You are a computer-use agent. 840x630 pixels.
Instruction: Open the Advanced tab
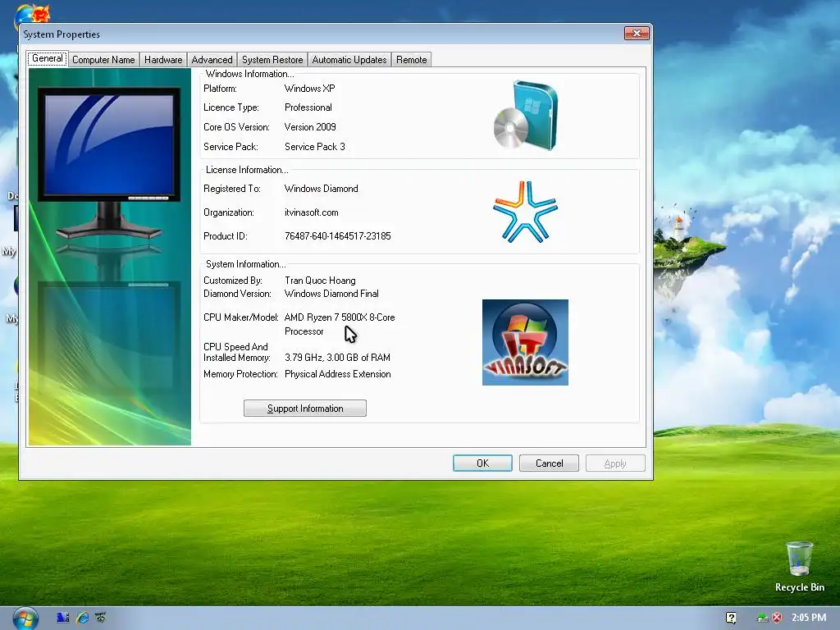pos(212,59)
